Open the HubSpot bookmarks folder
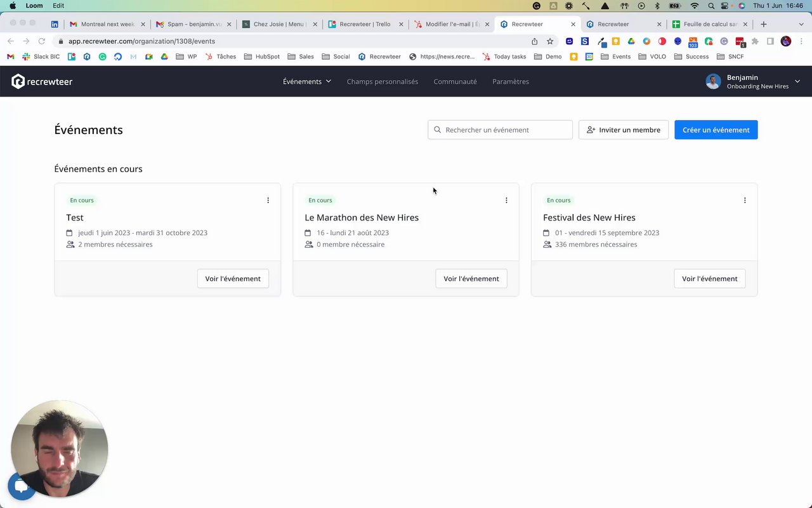The height and width of the screenshot is (508, 812). [262, 57]
